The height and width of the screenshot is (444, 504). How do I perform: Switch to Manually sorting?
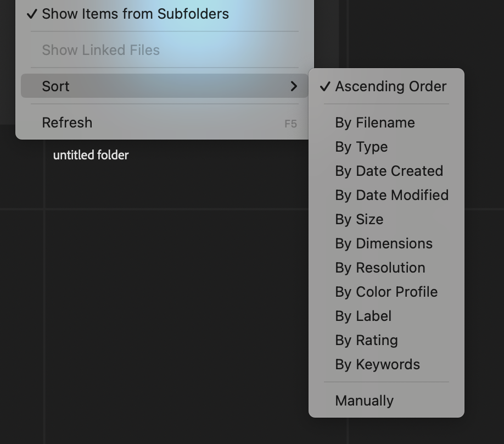364,401
